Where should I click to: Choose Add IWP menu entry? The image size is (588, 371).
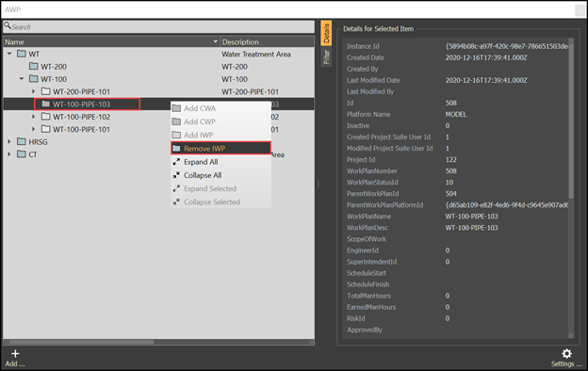click(220, 135)
